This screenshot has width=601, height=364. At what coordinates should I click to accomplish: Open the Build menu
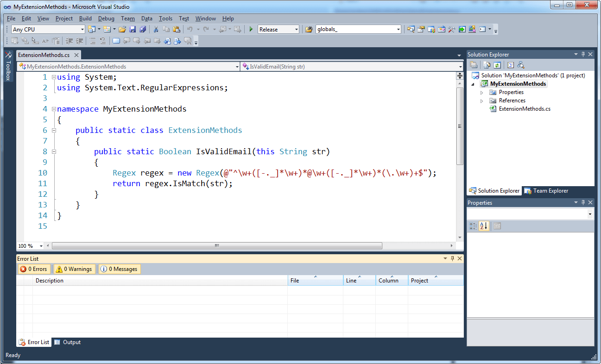pos(85,19)
